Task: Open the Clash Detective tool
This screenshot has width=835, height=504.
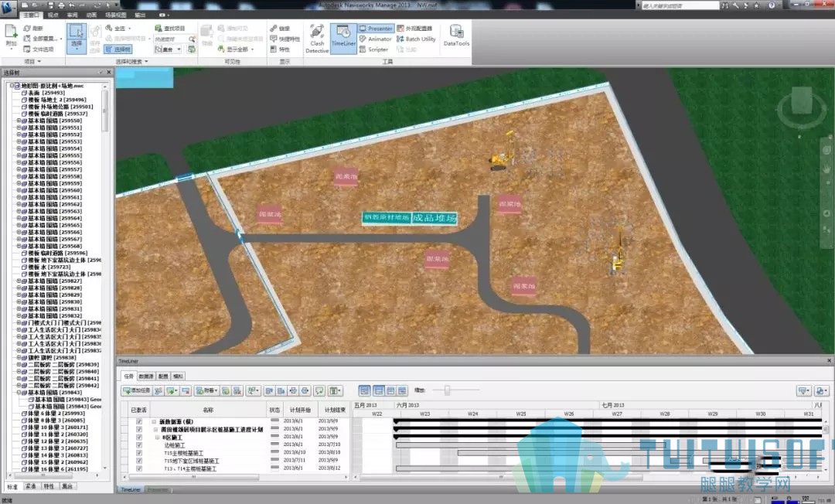Action: pyautogui.click(x=317, y=39)
